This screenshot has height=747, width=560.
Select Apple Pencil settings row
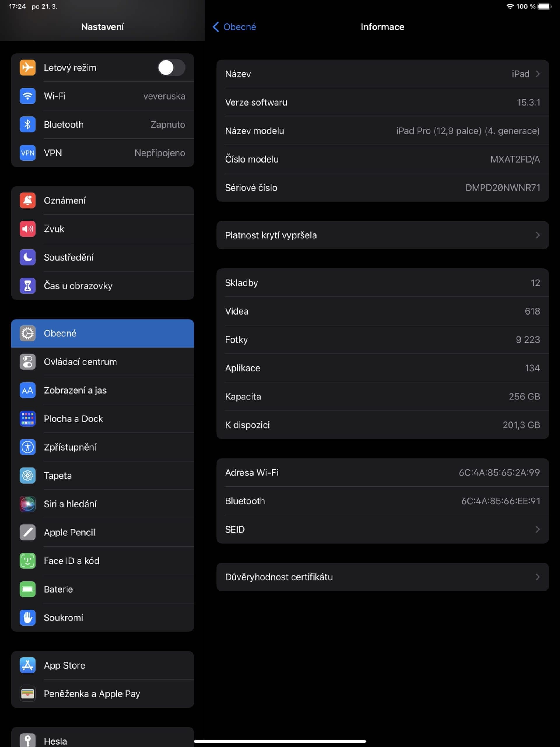102,532
